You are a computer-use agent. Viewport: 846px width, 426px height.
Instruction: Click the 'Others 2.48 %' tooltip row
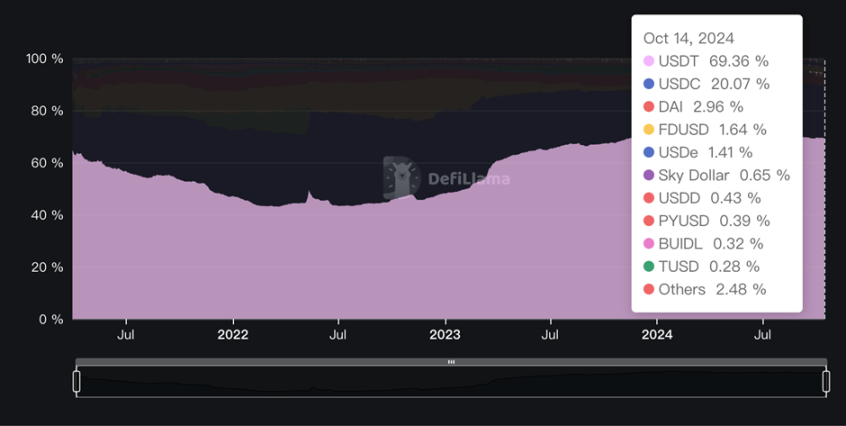point(705,290)
